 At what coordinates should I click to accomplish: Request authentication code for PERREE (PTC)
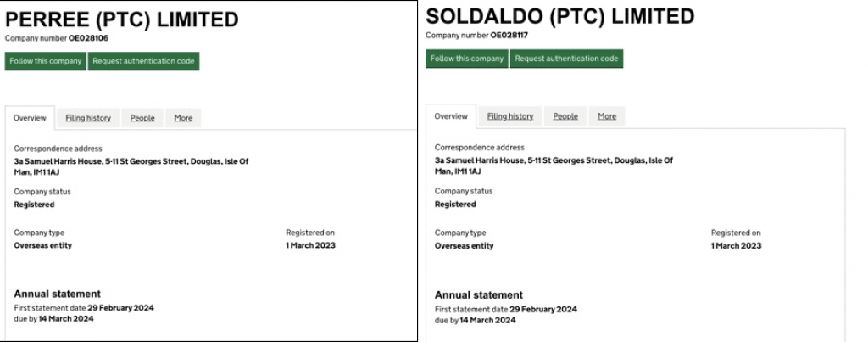(x=143, y=61)
